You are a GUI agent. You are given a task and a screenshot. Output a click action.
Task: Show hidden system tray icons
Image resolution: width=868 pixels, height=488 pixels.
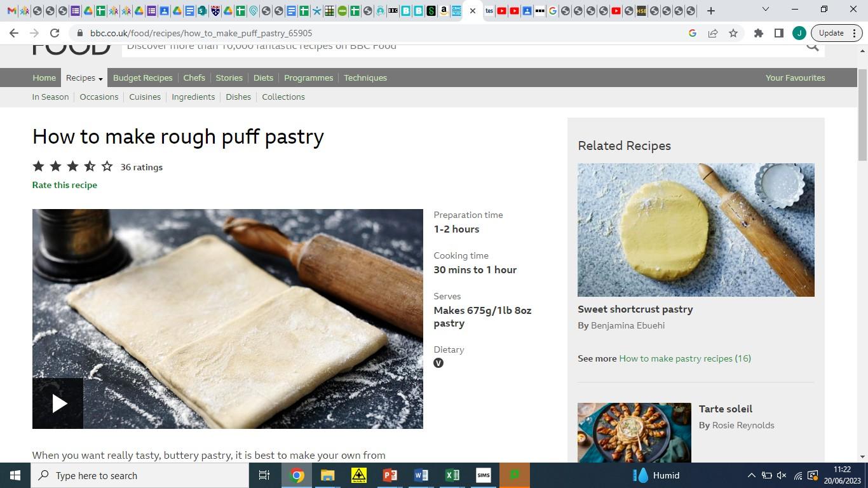click(x=751, y=475)
